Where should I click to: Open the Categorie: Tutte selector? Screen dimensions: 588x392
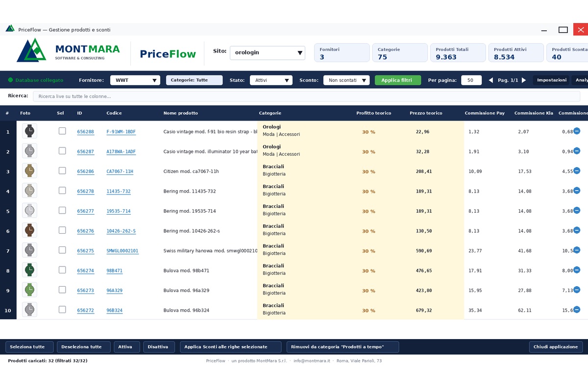point(195,80)
